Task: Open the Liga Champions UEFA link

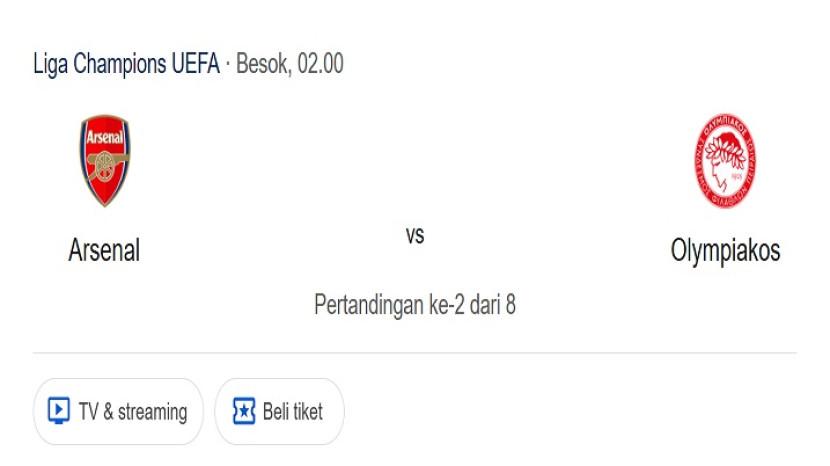Action: pyautogui.click(x=126, y=64)
